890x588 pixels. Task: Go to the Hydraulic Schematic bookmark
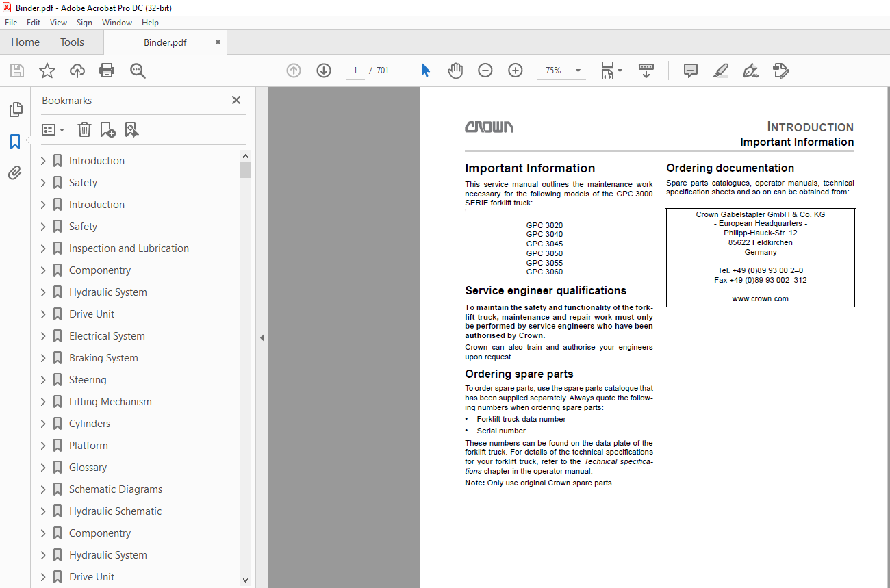115,511
